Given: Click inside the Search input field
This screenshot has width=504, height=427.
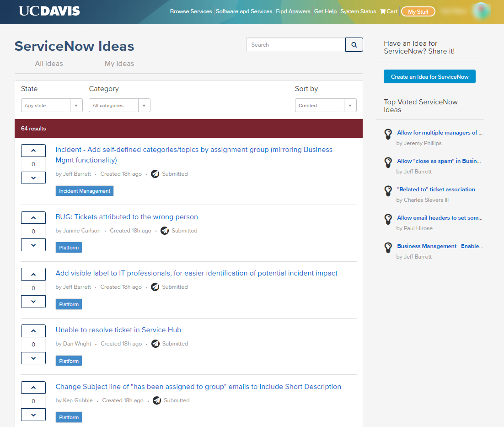Looking at the screenshot, I should [x=295, y=44].
